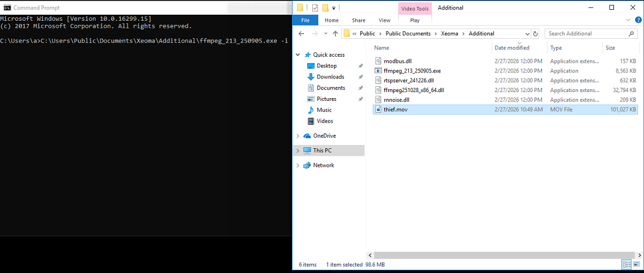Open the Recent locations dropdown arrow
The width and height of the screenshot is (644, 273).
click(x=326, y=34)
